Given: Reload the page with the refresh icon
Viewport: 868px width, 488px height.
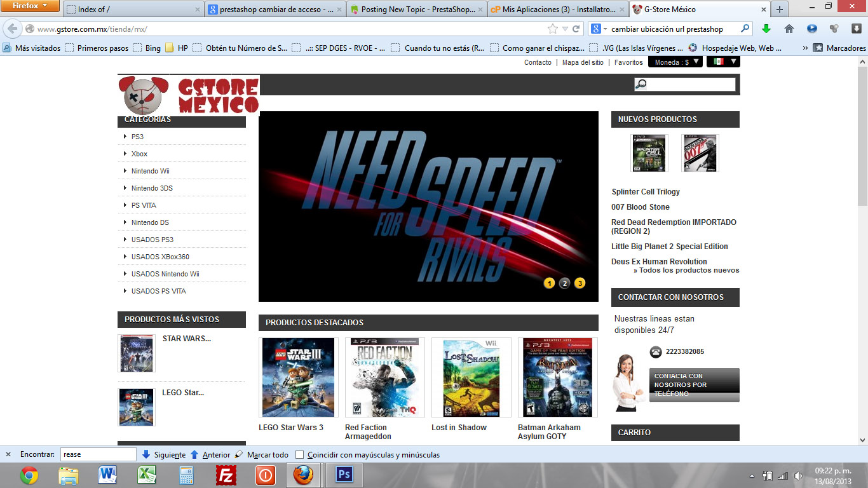Looking at the screenshot, I should [x=576, y=29].
